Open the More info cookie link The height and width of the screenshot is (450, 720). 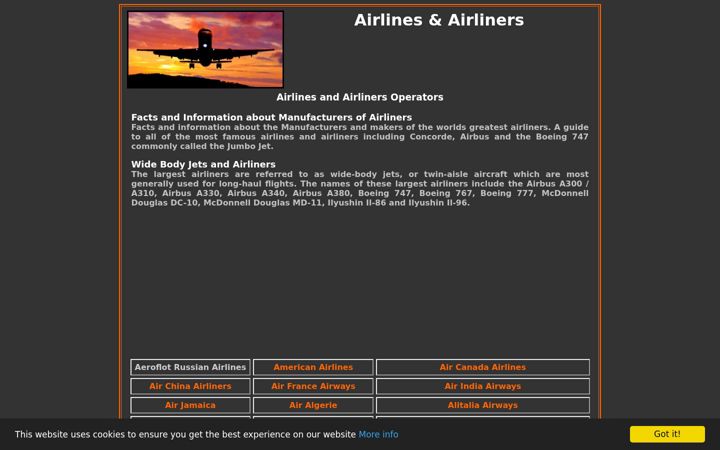pos(378,434)
